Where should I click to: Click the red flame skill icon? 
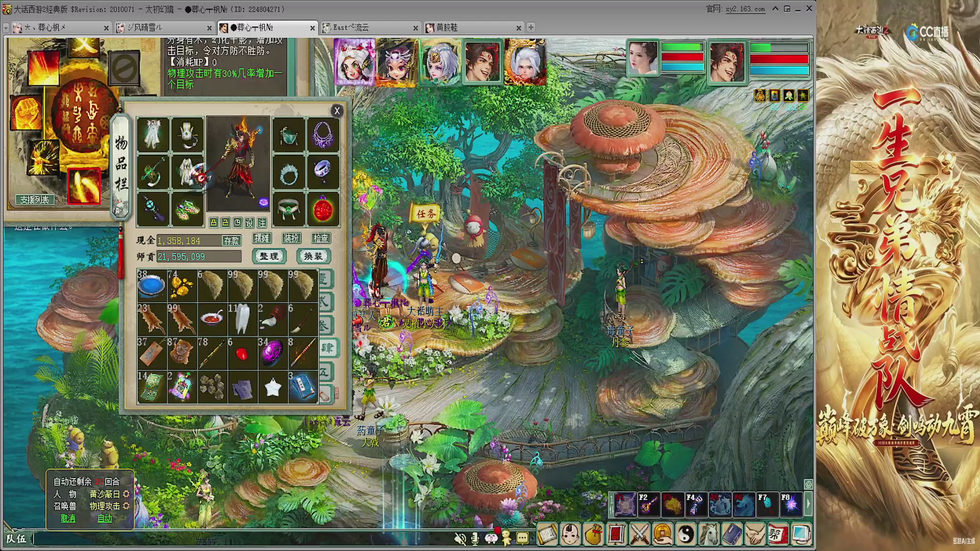coord(43,68)
